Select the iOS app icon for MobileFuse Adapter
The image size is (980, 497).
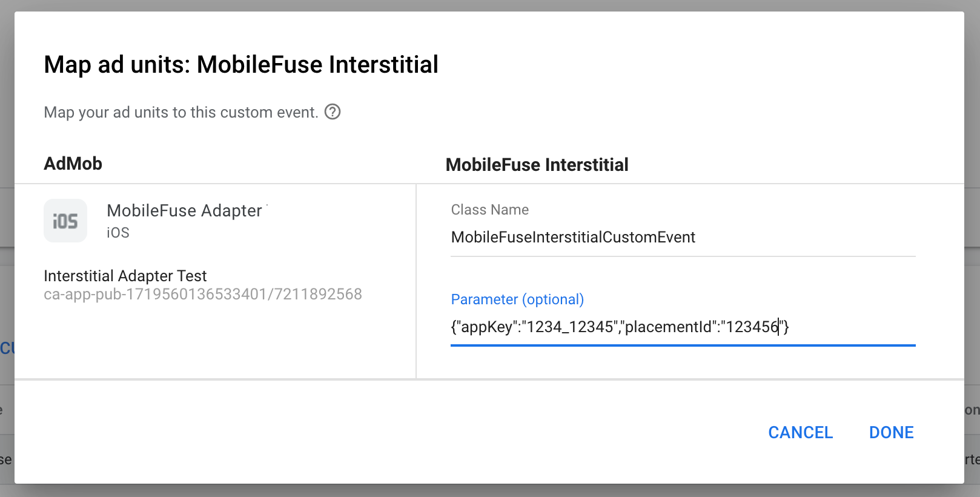click(x=65, y=221)
